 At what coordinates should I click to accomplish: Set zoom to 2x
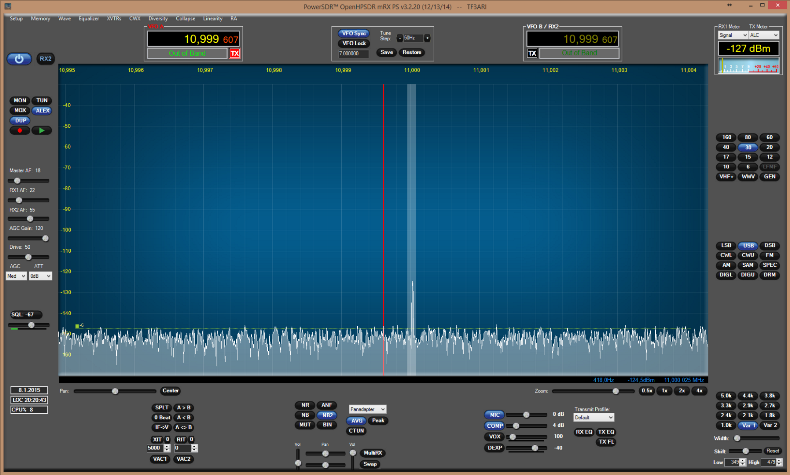[x=682, y=391]
